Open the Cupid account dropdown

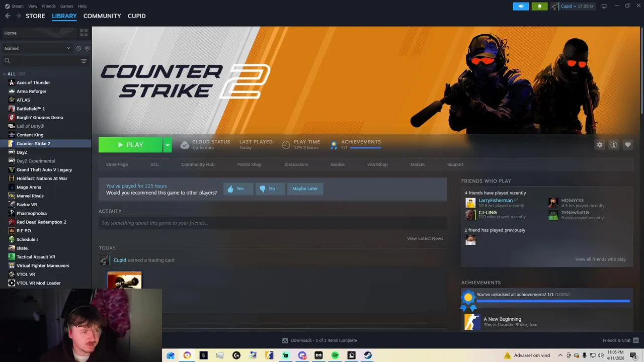(573, 6)
